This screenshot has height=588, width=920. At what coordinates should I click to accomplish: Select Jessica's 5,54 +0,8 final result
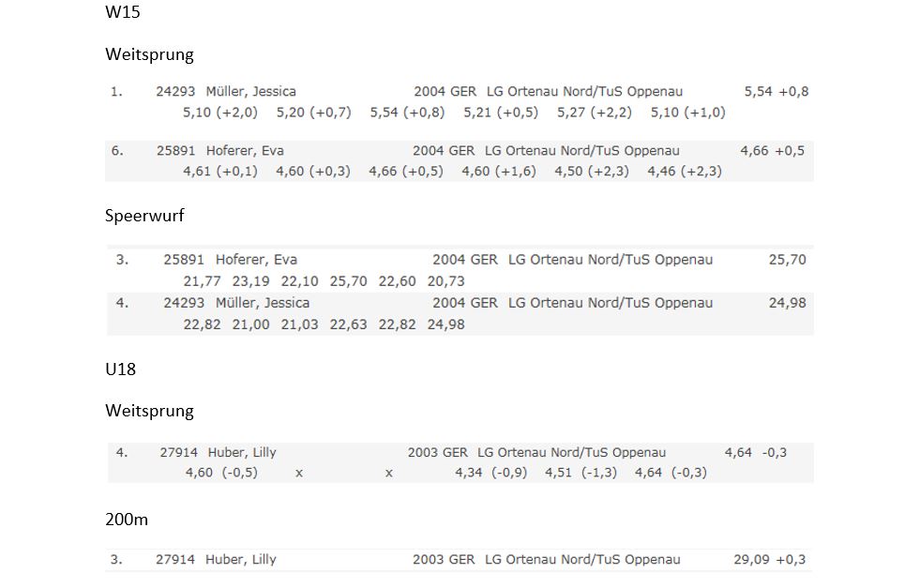click(x=777, y=92)
